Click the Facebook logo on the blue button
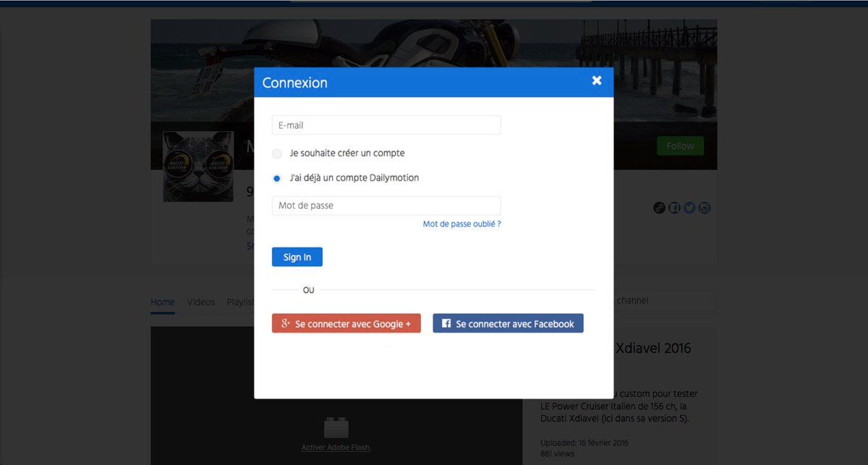The height and width of the screenshot is (465, 868). pos(446,323)
